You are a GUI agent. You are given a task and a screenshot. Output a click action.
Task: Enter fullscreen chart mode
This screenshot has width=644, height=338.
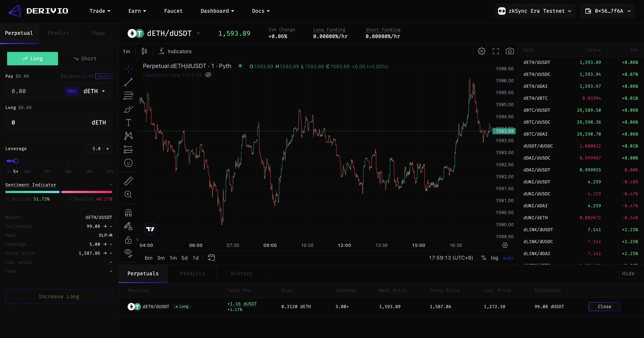pyautogui.click(x=496, y=51)
